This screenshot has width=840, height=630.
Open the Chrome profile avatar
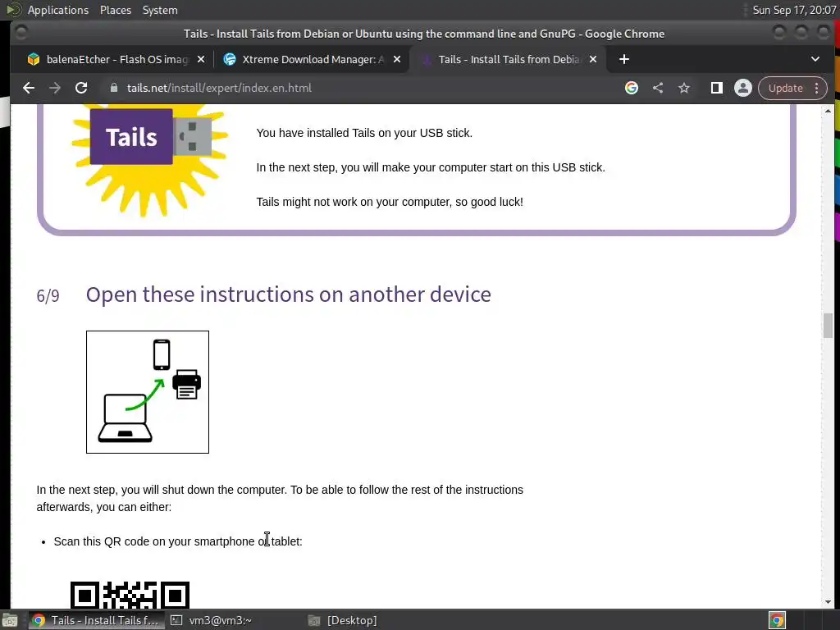(743, 88)
